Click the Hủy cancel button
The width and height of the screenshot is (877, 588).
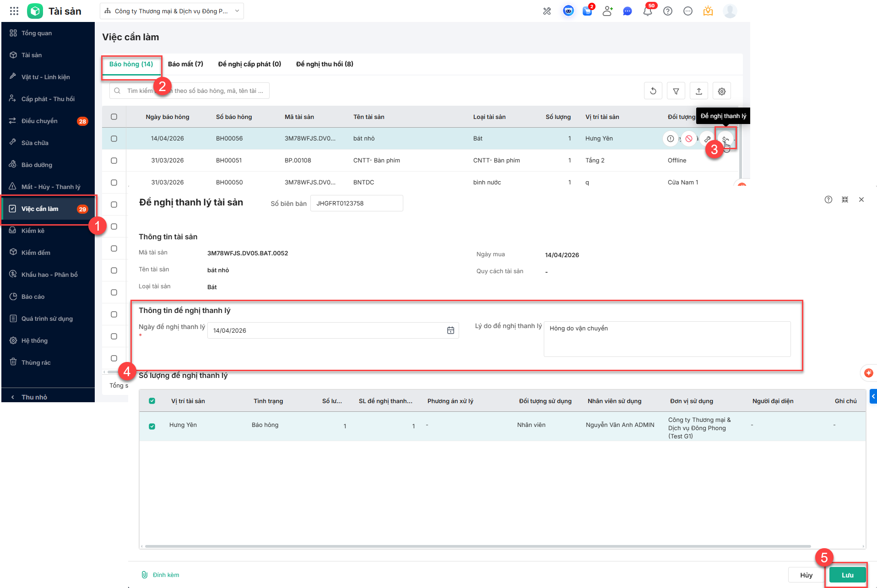[x=806, y=575]
